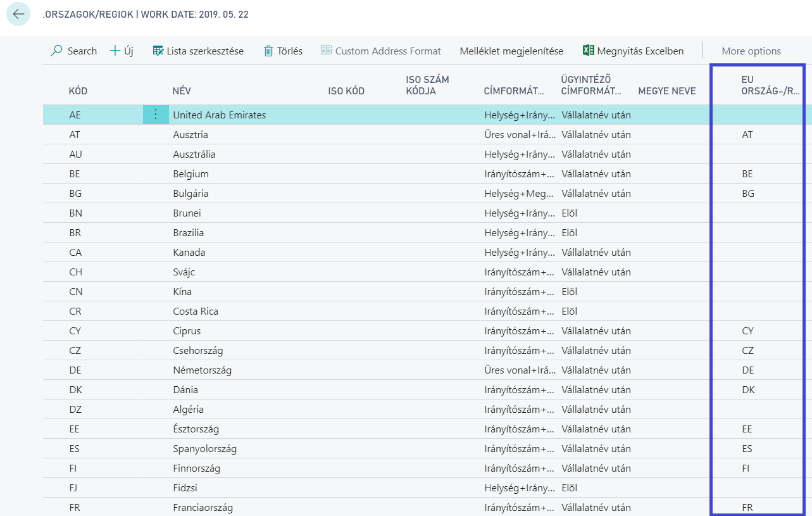The image size is (812, 516).
Task: Sort by the NÉV column header
Action: (x=182, y=91)
